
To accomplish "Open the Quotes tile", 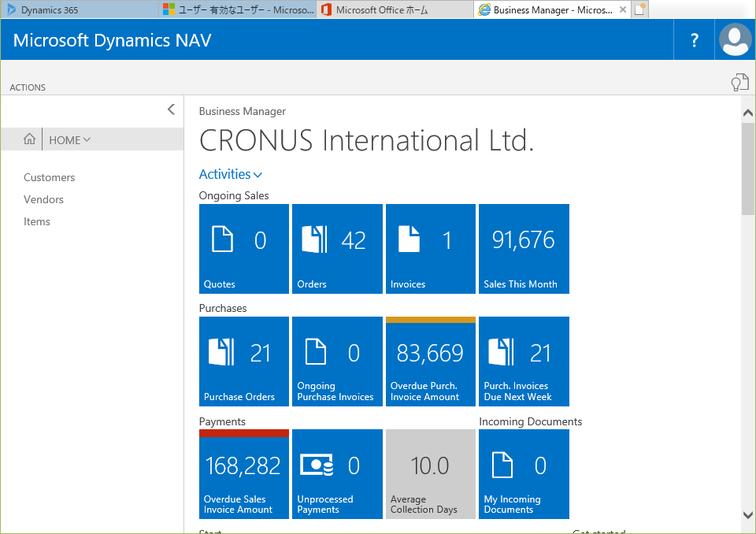I will click(244, 249).
